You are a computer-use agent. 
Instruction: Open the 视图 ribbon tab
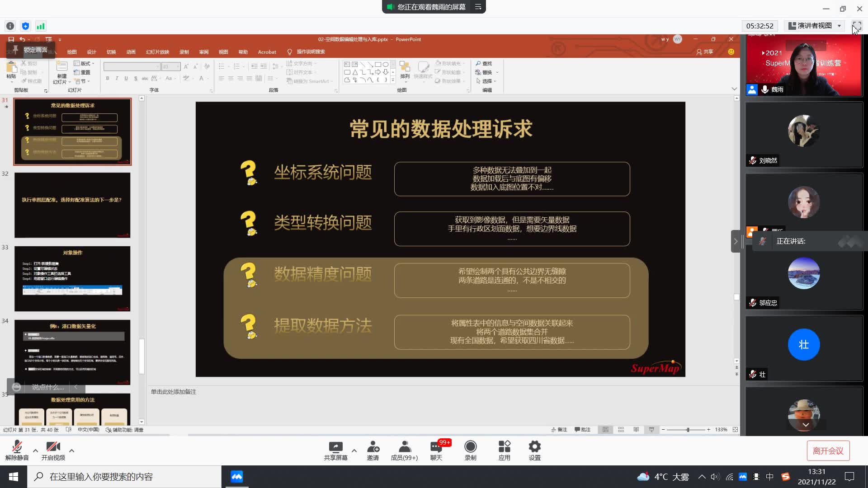tap(223, 52)
